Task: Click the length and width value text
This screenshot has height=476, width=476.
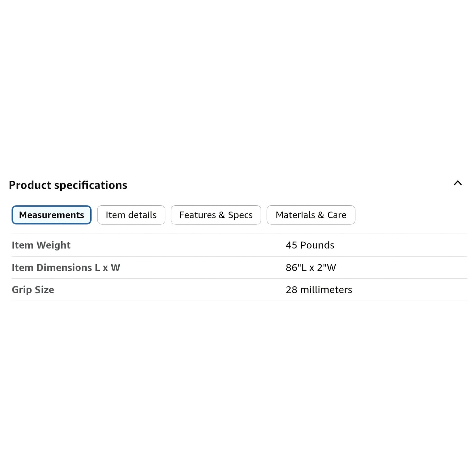Action: click(311, 267)
